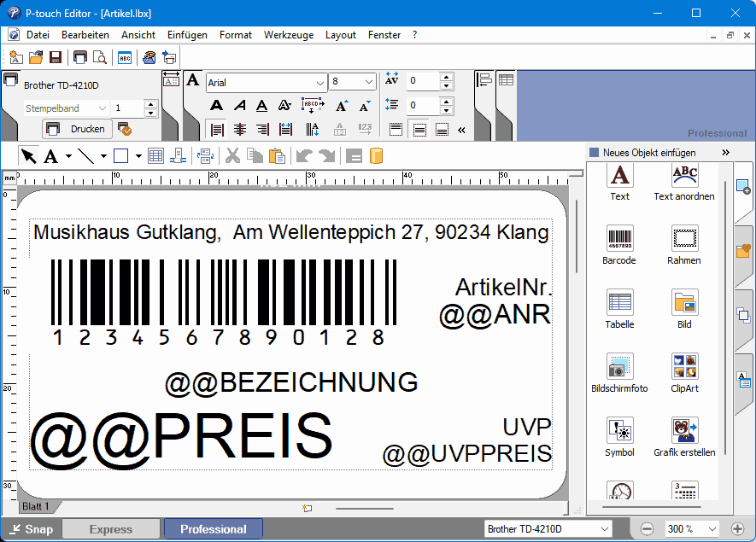Click the paste clipboard icon
Viewport: 756px width, 542px height.
277,155
